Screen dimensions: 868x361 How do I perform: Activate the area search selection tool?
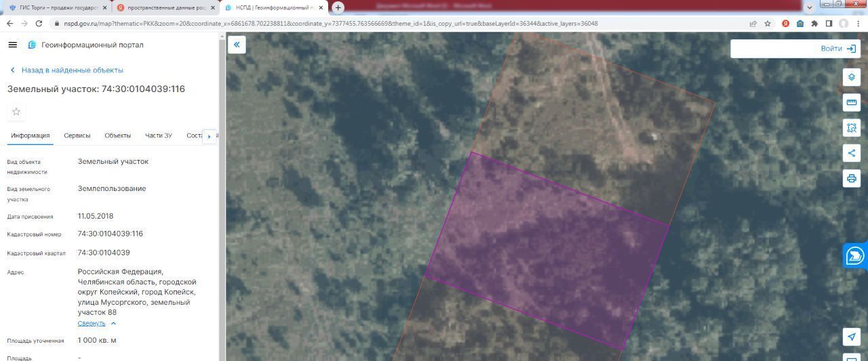[x=852, y=127]
